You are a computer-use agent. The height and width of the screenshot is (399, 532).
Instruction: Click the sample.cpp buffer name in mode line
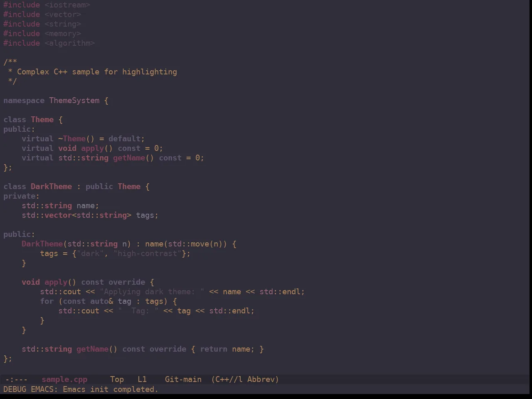coord(64,379)
